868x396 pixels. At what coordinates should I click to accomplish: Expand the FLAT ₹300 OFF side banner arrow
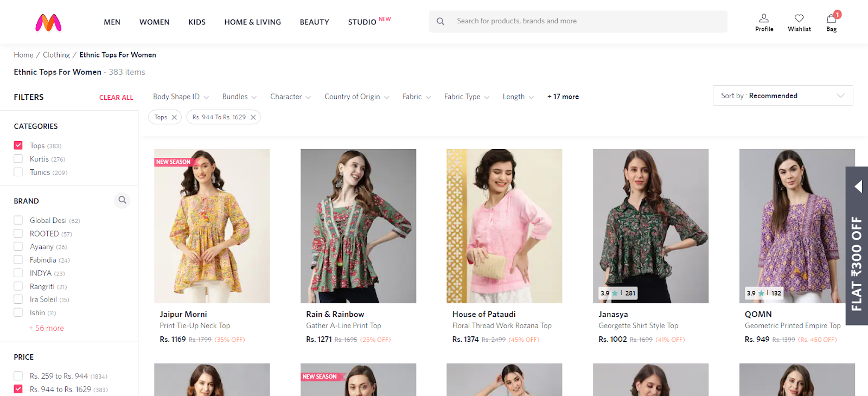(858, 187)
